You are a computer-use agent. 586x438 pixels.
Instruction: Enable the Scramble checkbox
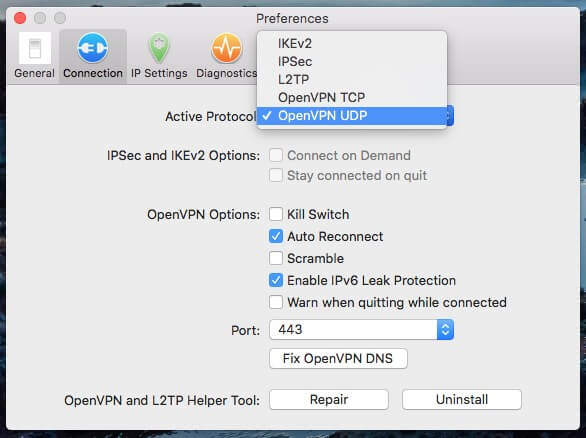[276, 258]
